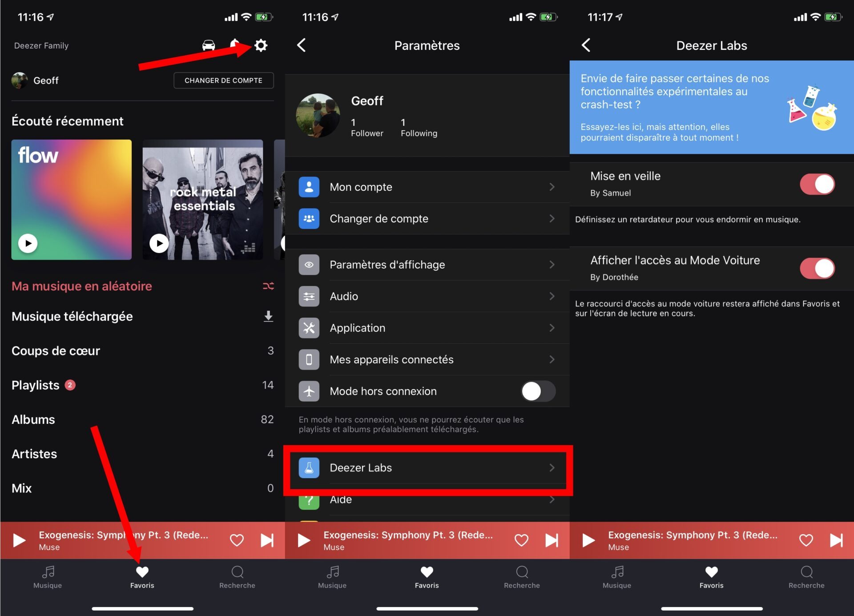Tap Audio sliders icon

click(309, 296)
